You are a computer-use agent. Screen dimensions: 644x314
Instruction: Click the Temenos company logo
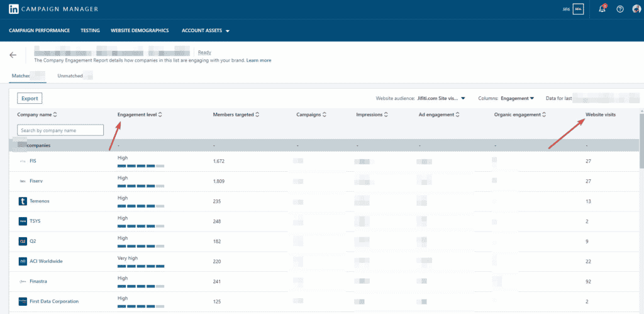(23, 201)
